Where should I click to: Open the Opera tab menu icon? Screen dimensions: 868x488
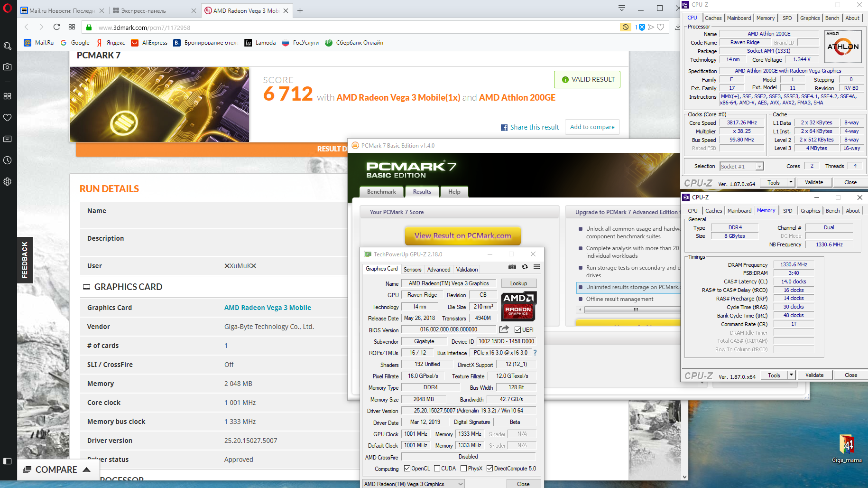[622, 8]
